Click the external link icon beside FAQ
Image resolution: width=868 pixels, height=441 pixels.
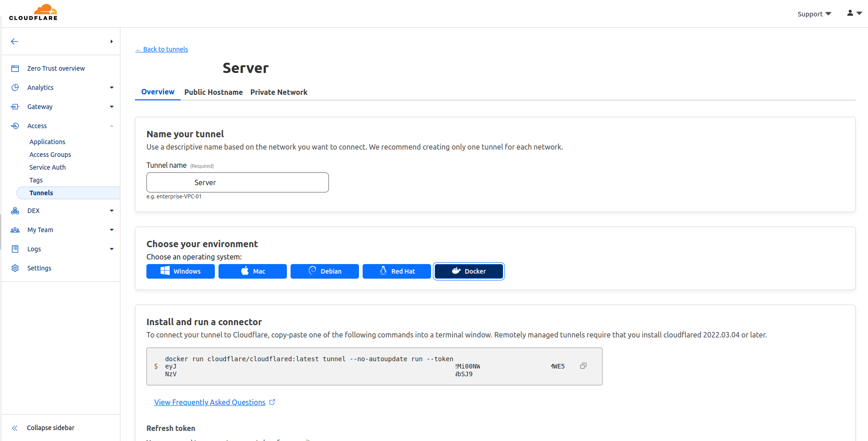pos(272,402)
